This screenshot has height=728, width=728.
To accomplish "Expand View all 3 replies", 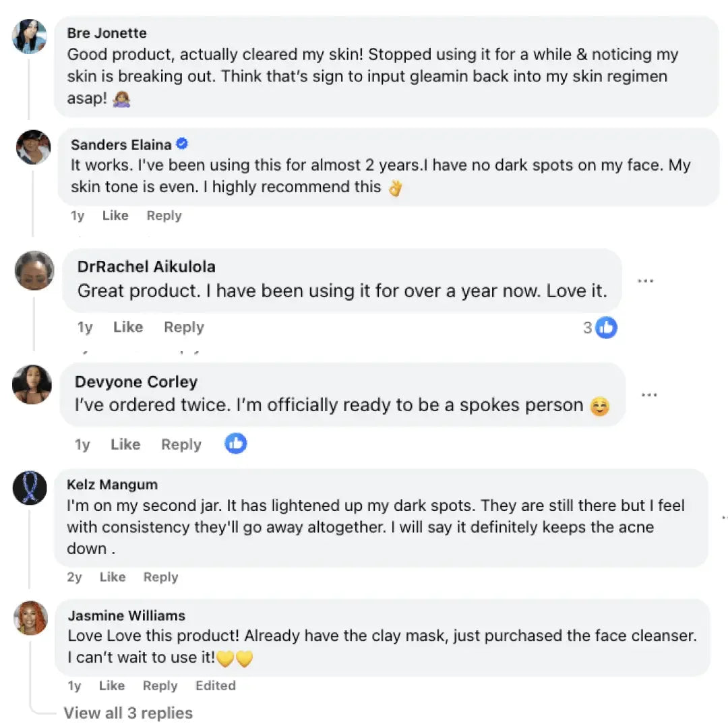I will [x=128, y=713].
